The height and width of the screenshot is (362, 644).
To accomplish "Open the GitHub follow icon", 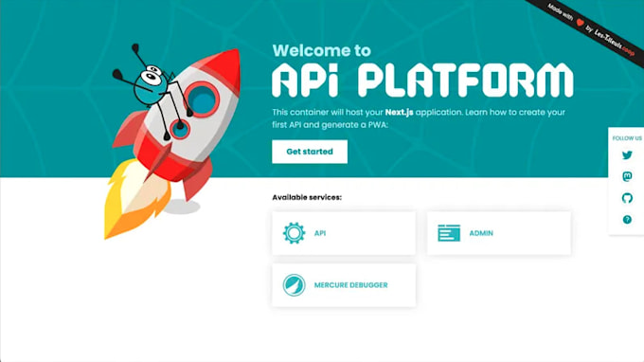I will 627,198.
